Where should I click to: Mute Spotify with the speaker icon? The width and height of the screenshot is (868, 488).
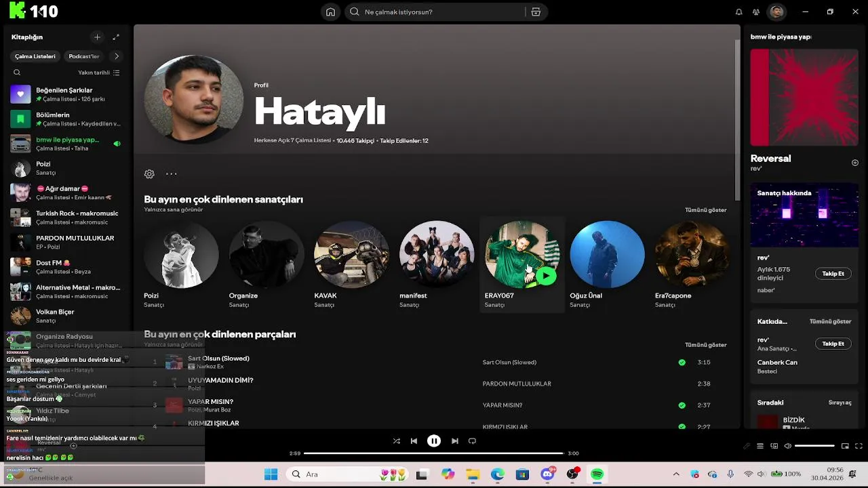point(787,446)
